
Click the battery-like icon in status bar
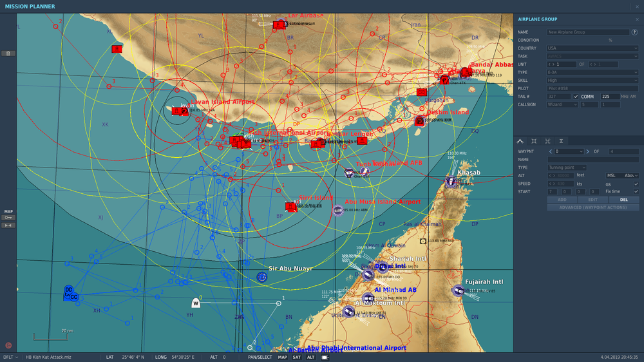[325, 357]
